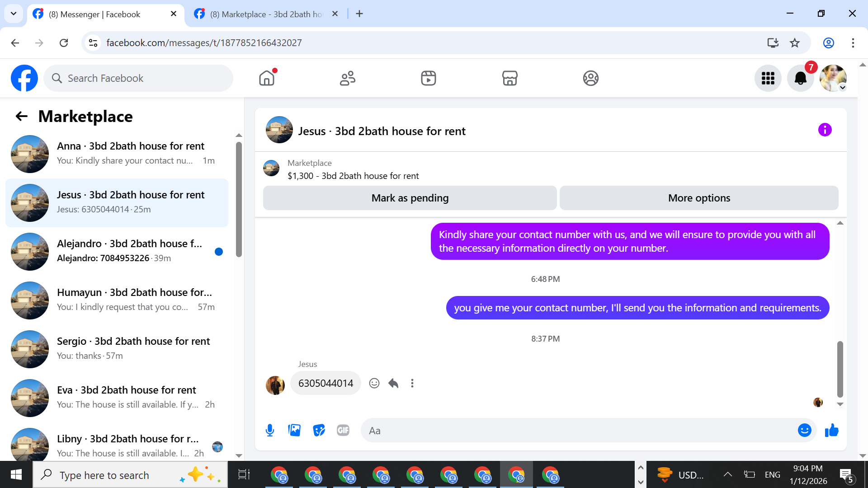
Task: Attach a photo using the image icon
Action: tap(294, 431)
